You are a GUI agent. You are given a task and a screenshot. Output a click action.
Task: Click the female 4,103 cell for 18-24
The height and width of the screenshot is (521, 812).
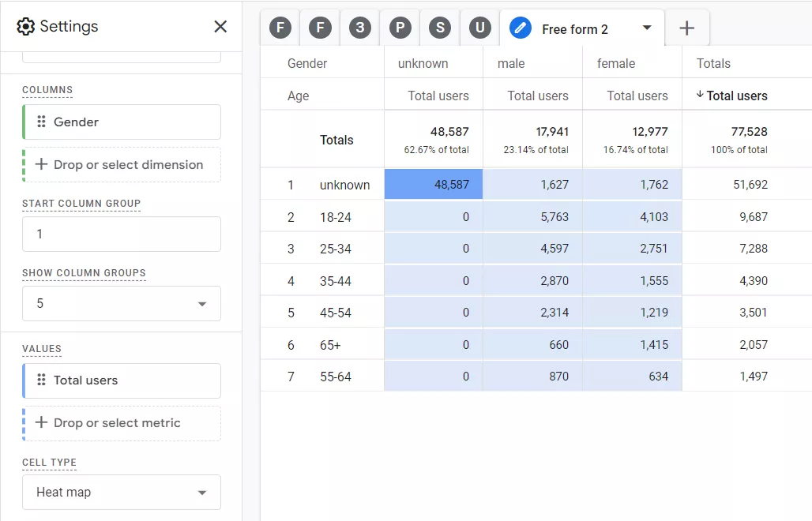[x=633, y=217]
